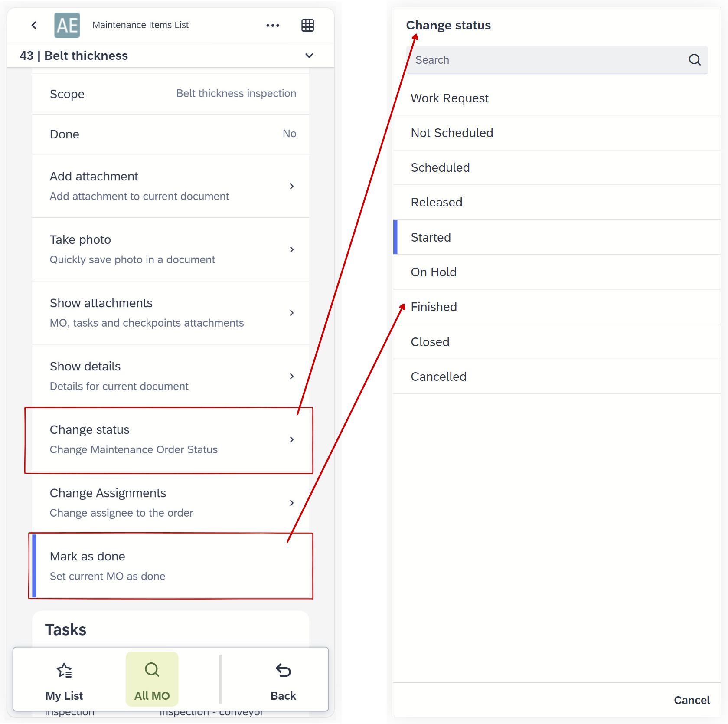This screenshot has width=728, height=724.
Task: Click the search magnifier icon
Action: (695, 60)
